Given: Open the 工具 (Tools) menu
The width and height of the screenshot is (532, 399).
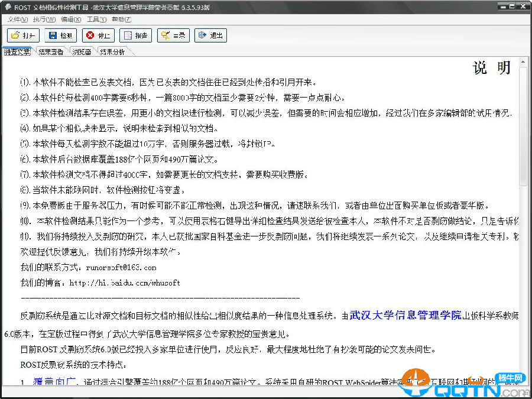Looking at the screenshot, I should click(x=96, y=20).
